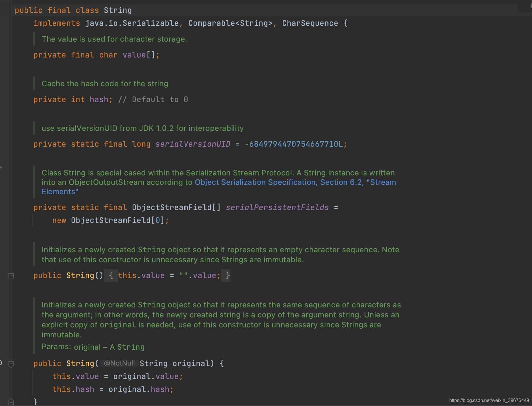Click 'new ObjectStreamField[0]' expression
The height and width of the screenshot is (406, 532).
click(x=110, y=220)
